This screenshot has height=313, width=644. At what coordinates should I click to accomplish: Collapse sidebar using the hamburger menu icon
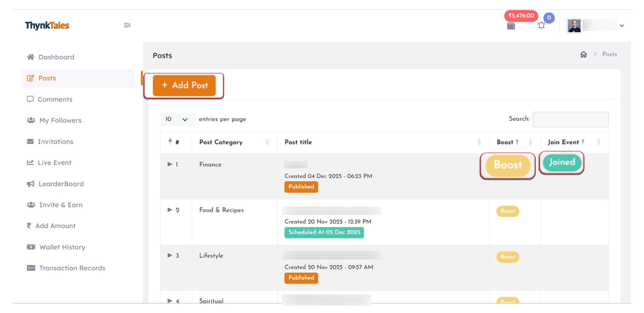tap(127, 25)
